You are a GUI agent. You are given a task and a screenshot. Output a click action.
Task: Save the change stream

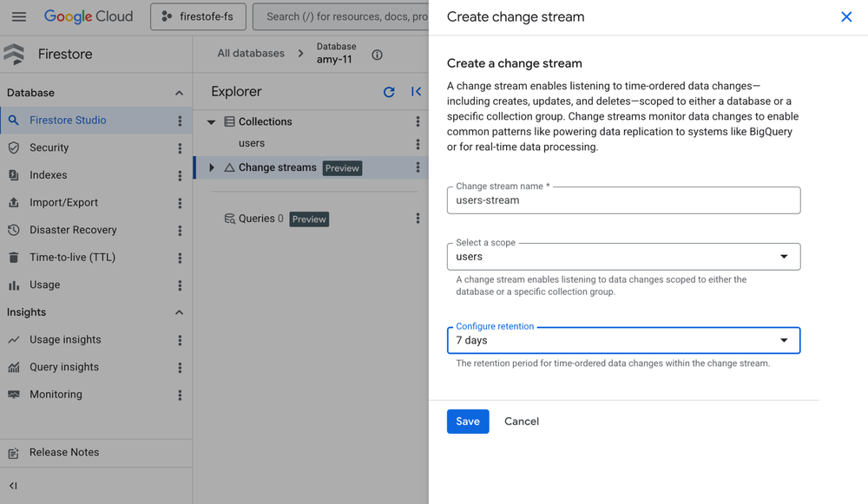coord(468,422)
